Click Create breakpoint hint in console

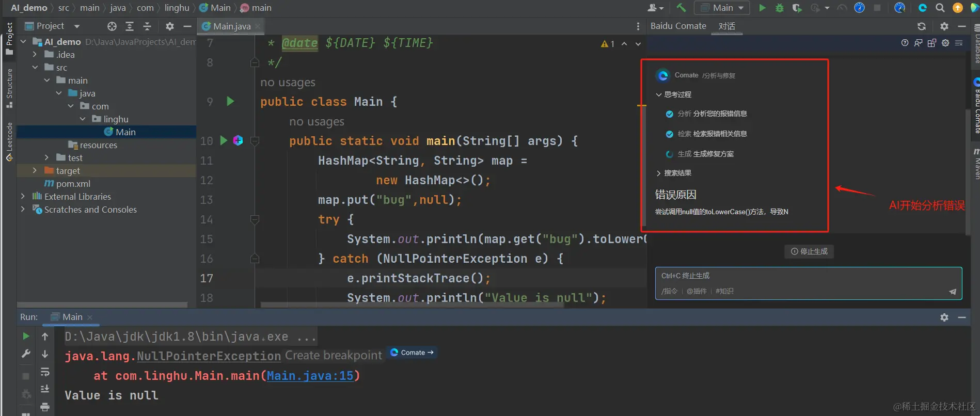coord(334,356)
